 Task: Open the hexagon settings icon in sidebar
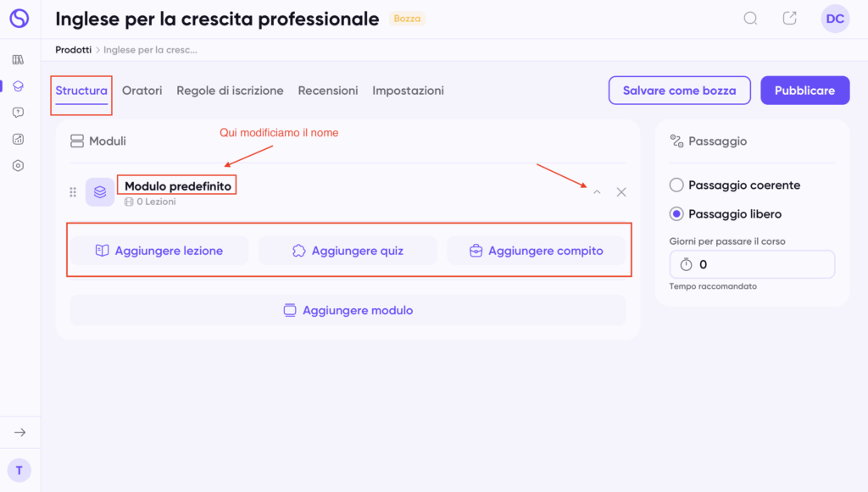point(19,166)
